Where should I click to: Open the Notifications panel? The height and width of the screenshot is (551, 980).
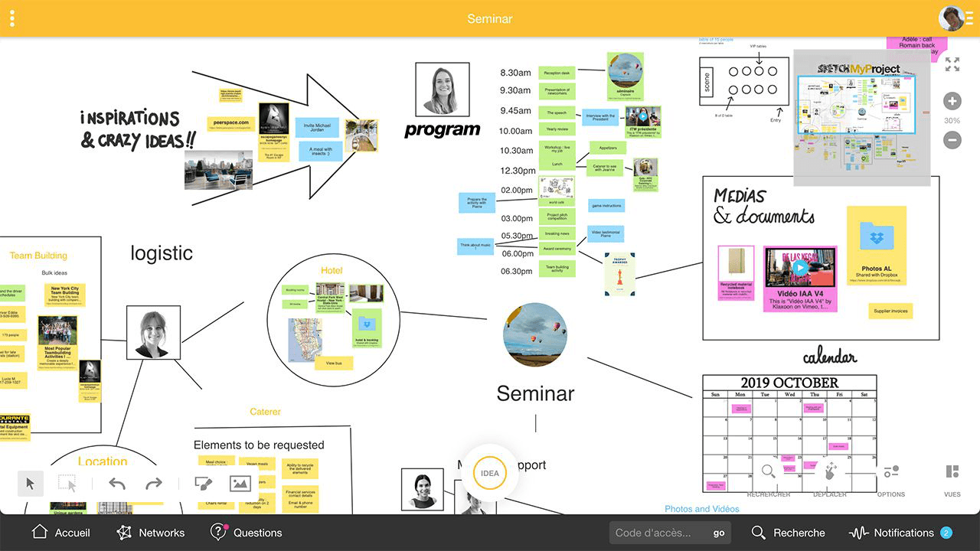click(x=900, y=533)
